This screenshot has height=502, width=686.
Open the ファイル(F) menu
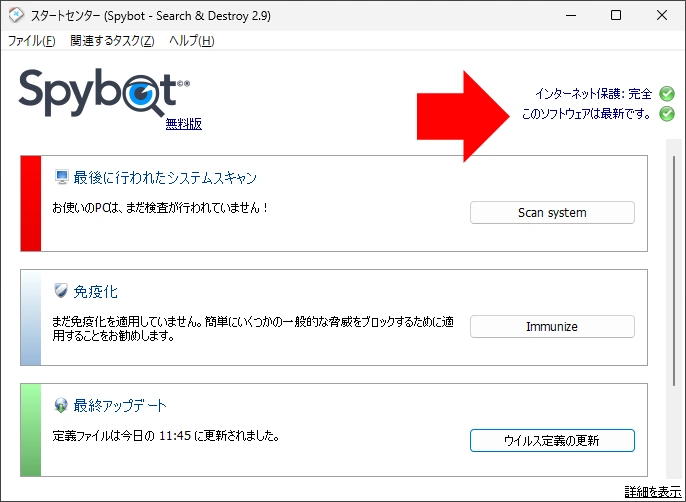pos(32,41)
